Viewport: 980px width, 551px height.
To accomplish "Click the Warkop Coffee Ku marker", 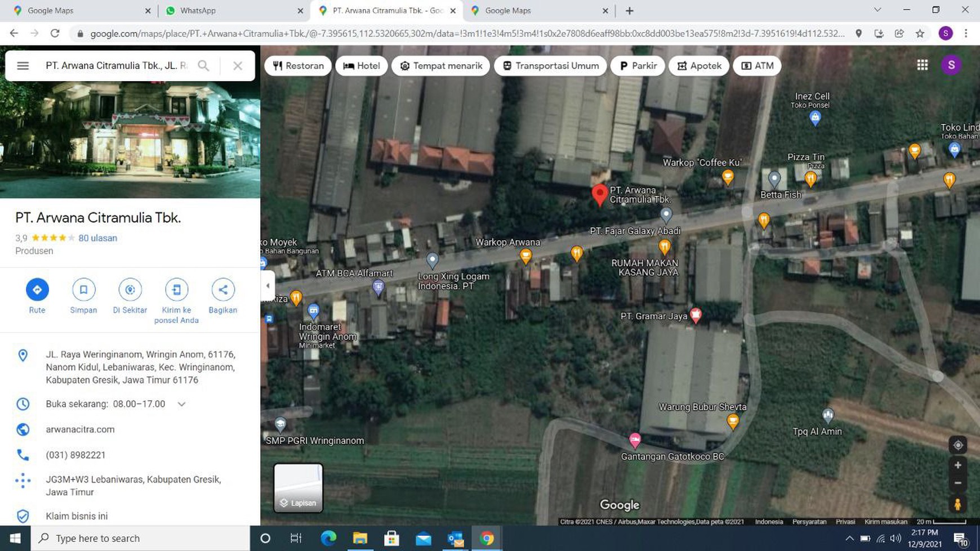I will [x=728, y=178].
